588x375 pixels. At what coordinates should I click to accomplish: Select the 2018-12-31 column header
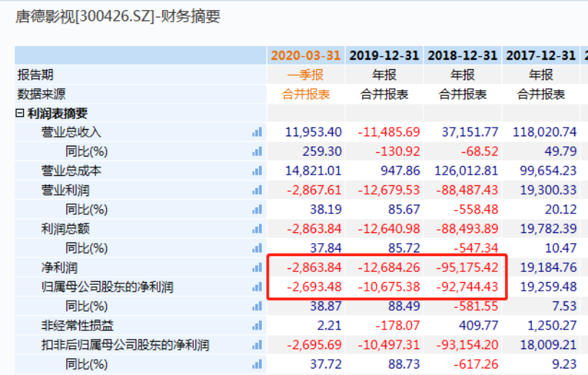click(462, 56)
